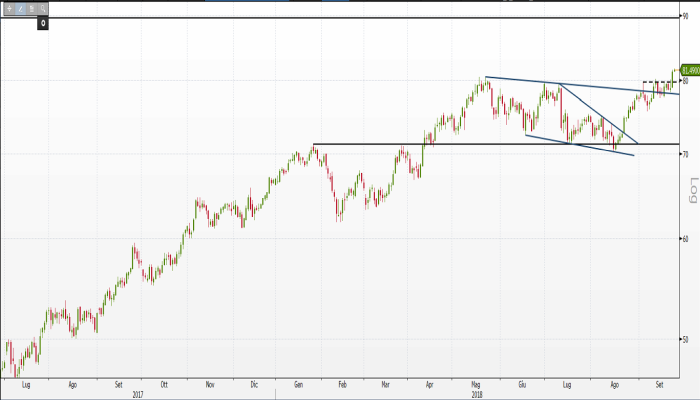Click the Feb month marker
This screenshot has width=700, height=400.
click(x=342, y=384)
